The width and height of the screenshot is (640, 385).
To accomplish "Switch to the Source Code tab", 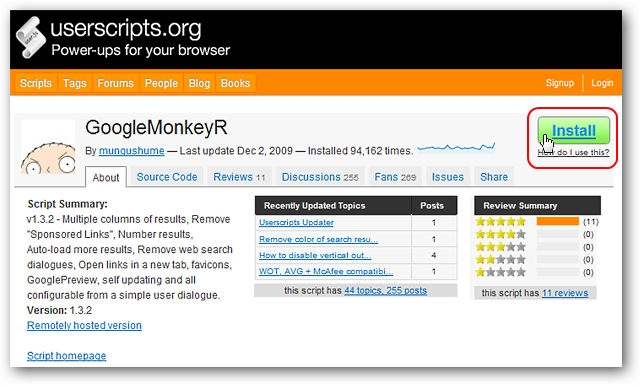I will tap(167, 177).
